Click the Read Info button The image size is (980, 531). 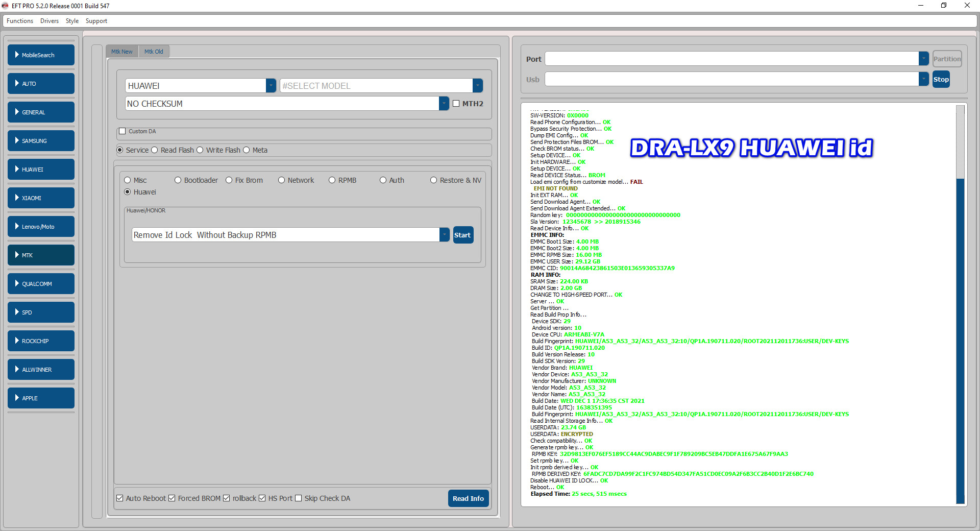(468, 498)
